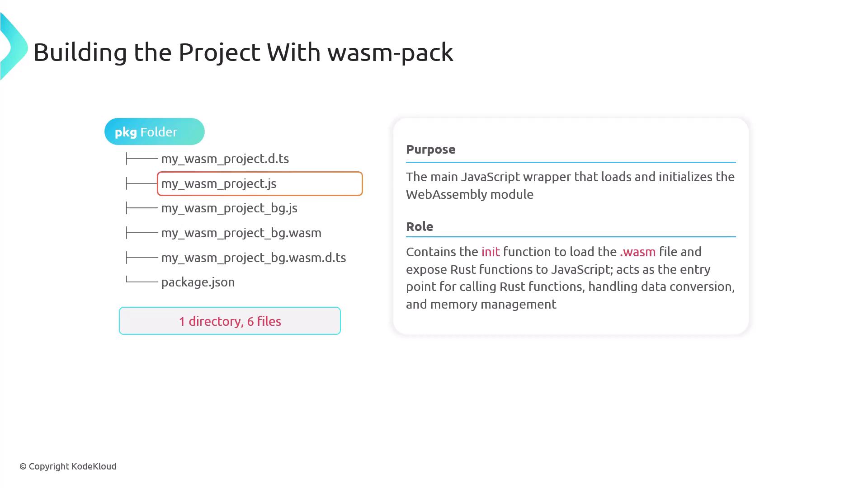Click the red '.wasm' keyword
The height and width of the screenshot is (488, 868).
click(x=637, y=252)
